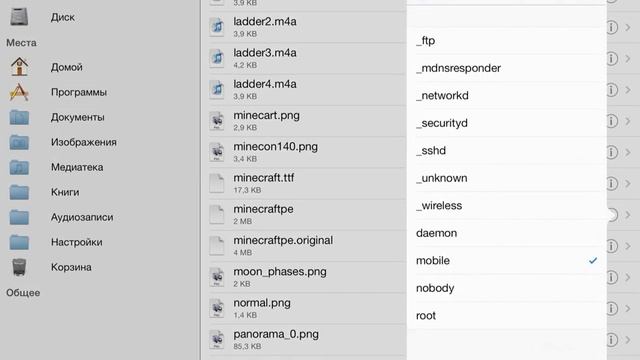
Task: Show info for minecraftpe.original
Action: click(x=611, y=246)
